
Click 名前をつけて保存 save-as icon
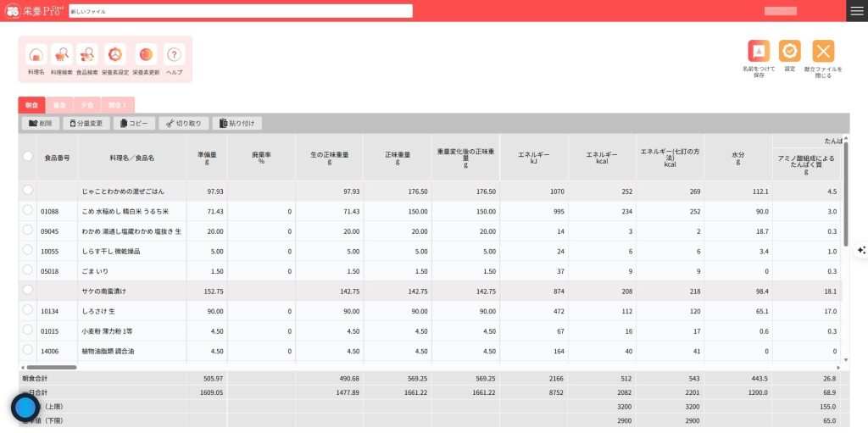[759, 52]
